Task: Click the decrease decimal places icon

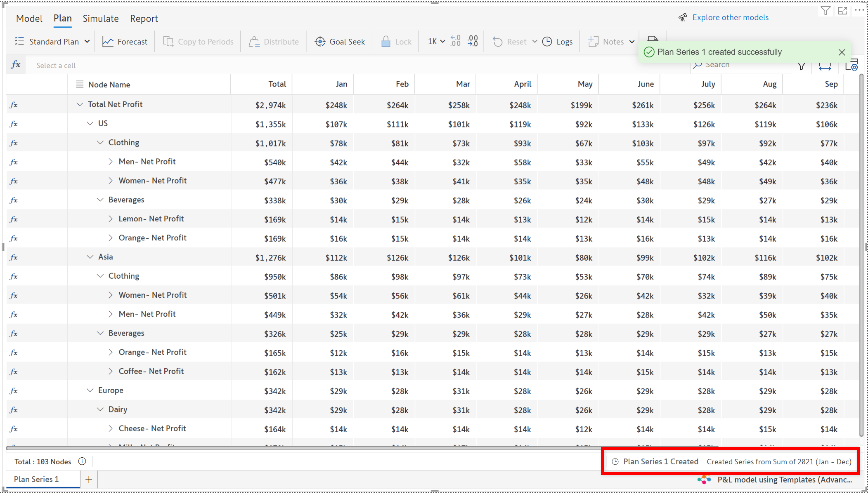Action: coord(455,41)
